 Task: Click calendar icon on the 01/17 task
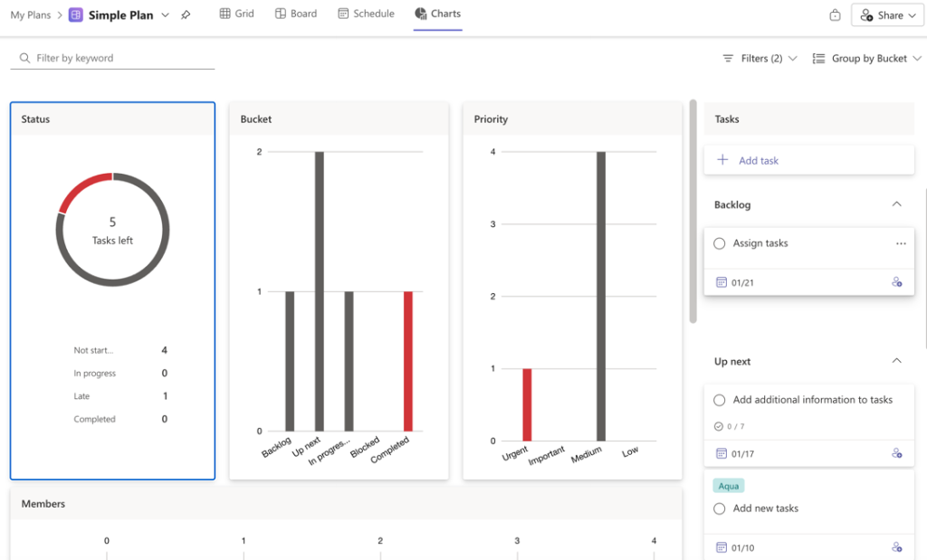(x=722, y=453)
